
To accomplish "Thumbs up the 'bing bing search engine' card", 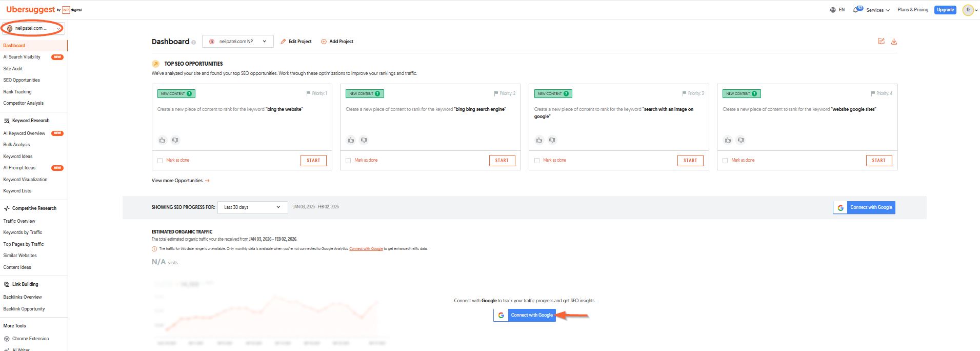I will point(351,140).
